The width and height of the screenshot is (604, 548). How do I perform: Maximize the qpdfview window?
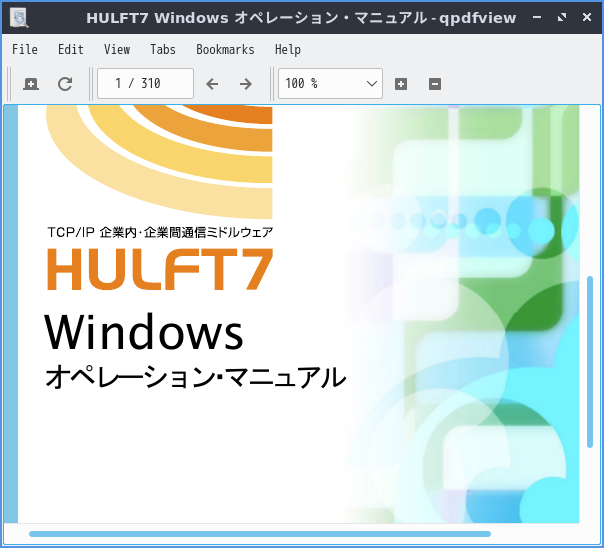562,17
